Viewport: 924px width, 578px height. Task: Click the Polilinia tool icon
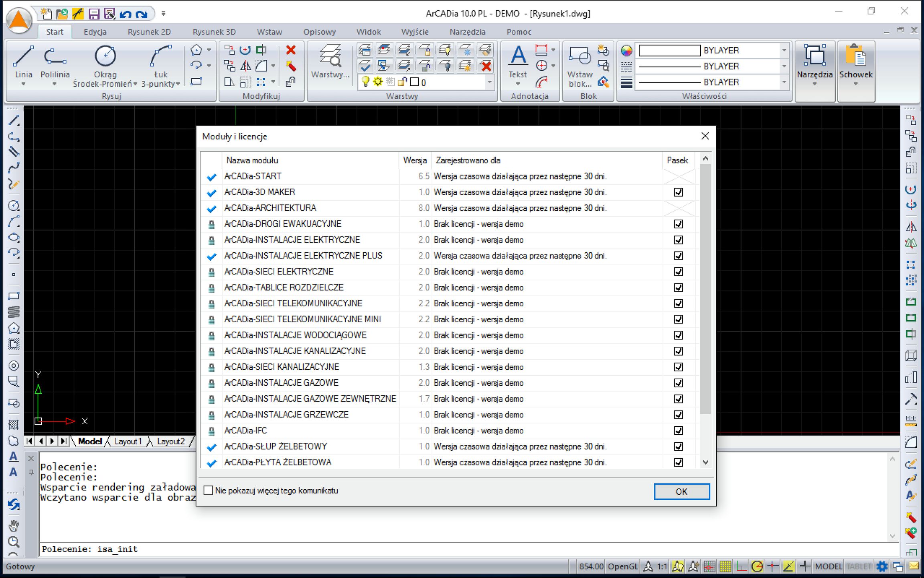click(x=55, y=57)
